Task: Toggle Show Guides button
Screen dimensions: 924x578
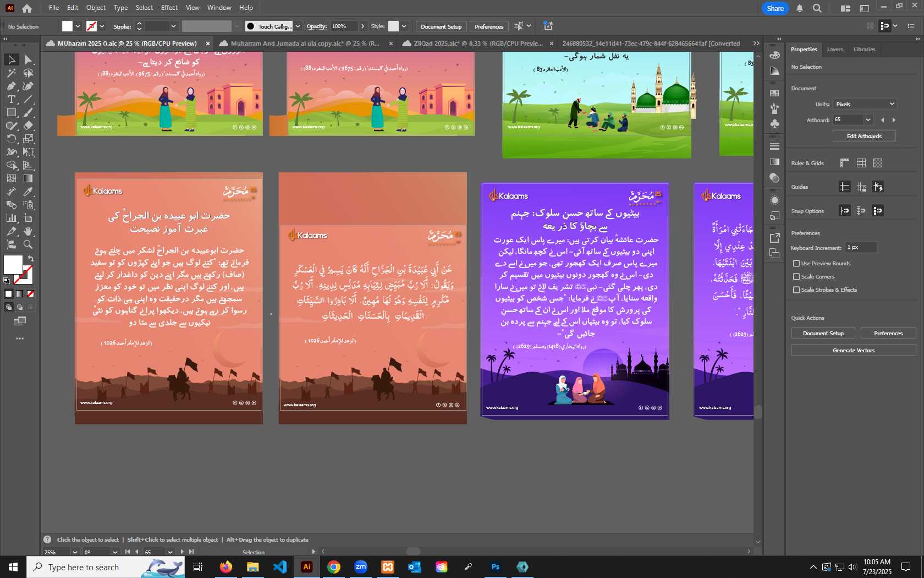Action: click(x=845, y=187)
